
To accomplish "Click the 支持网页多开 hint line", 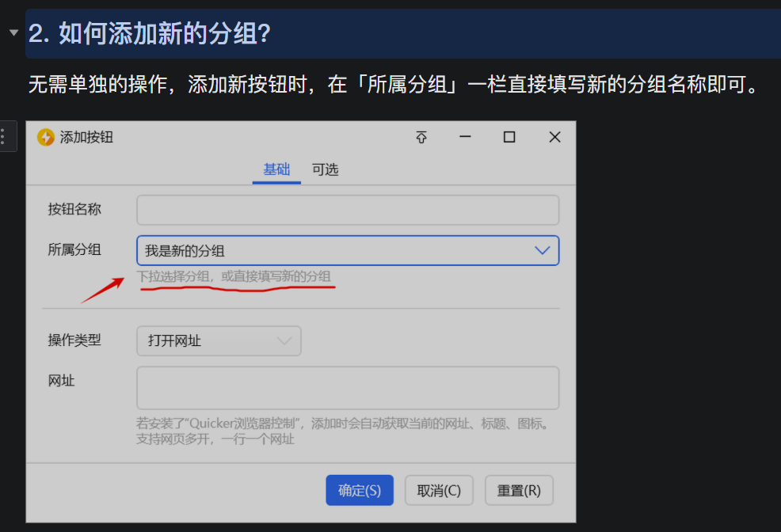I will point(215,439).
